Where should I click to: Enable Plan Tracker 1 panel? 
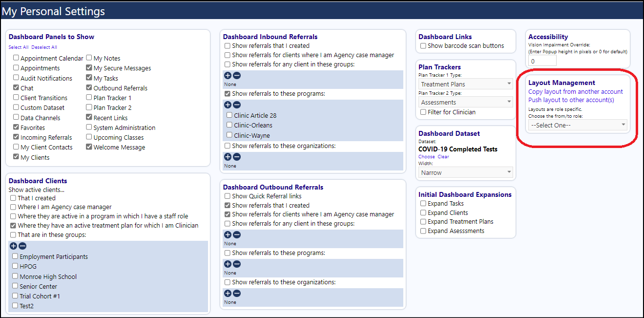[x=89, y=98]
